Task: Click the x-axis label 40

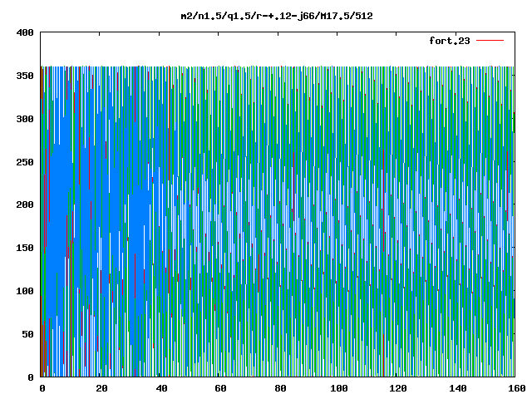Action: click(x=161, y=388)
